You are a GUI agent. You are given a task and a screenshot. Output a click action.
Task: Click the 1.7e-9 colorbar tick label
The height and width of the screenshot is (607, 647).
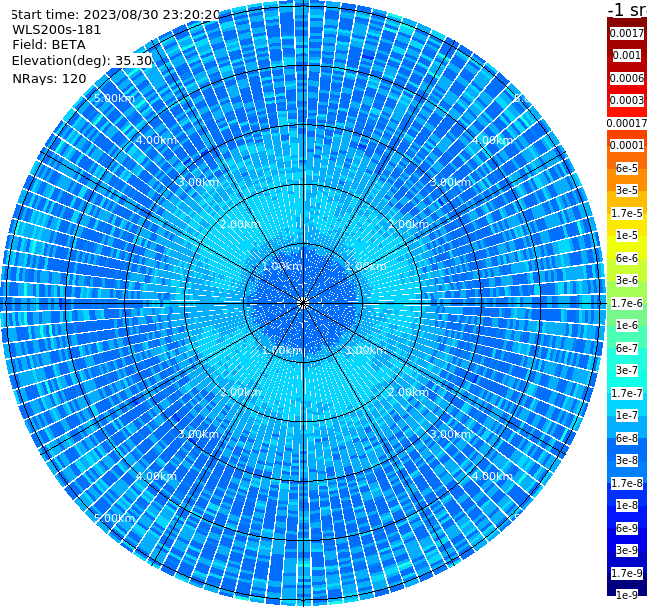627,573
